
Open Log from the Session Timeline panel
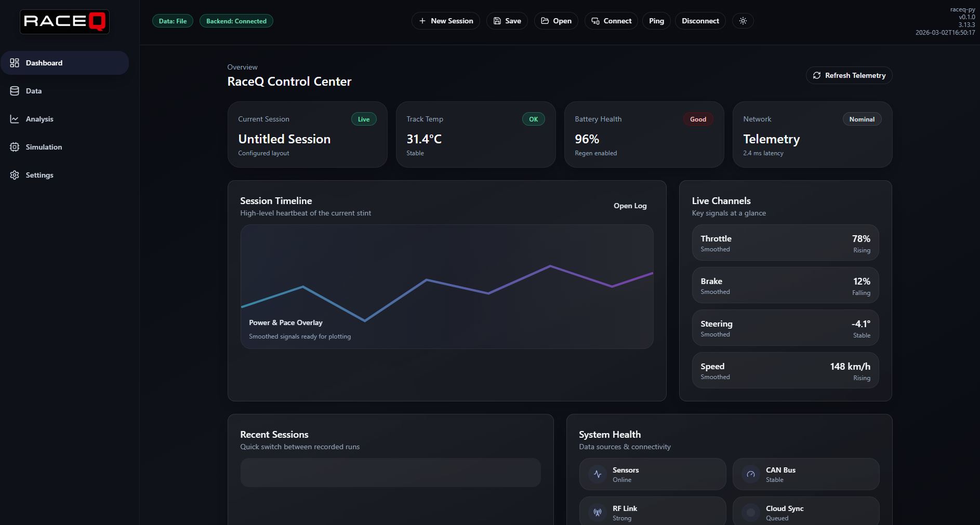[630, 206]
